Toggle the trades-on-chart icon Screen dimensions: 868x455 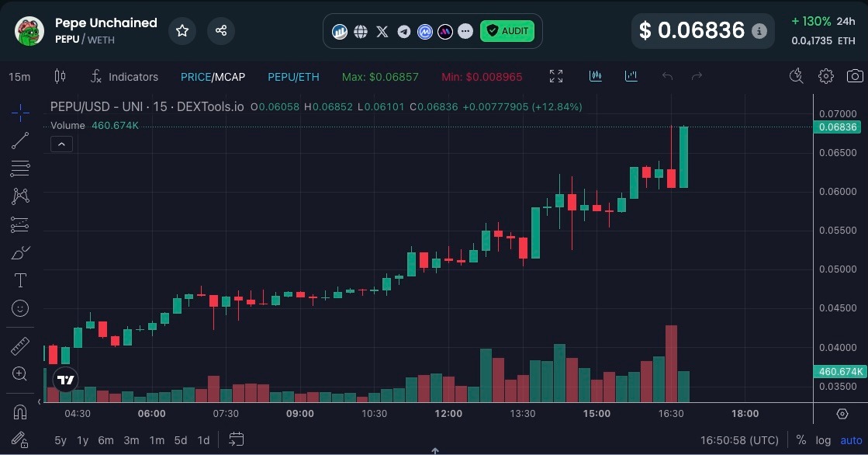click(x=596, y=76)
